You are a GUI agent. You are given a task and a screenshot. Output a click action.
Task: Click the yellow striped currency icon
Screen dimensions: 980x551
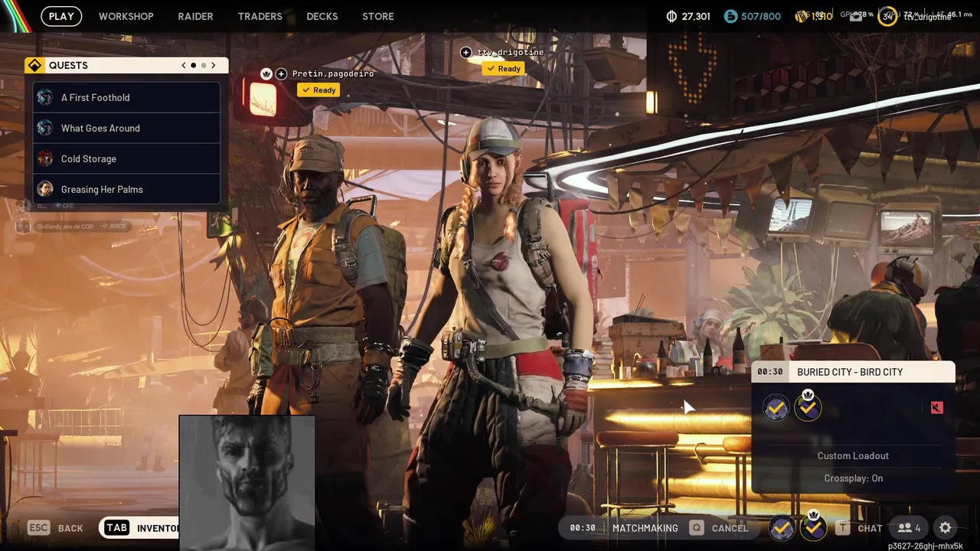click(x=802, y=16)
